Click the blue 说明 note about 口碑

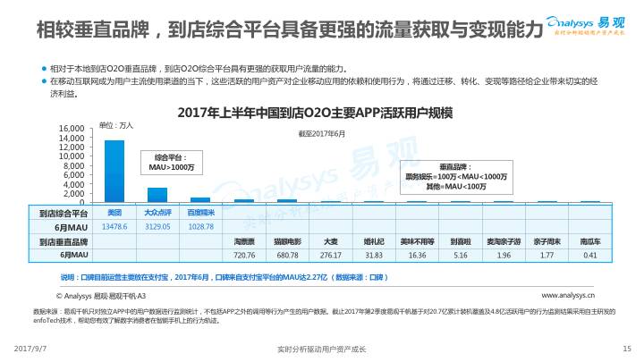(x=225, y=277)
